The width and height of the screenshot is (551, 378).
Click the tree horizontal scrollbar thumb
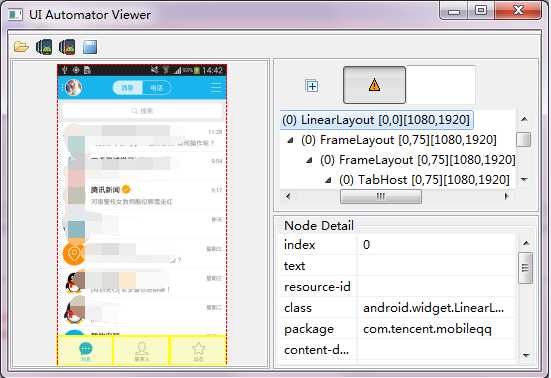pyautogui.click(x=381, y=196)
